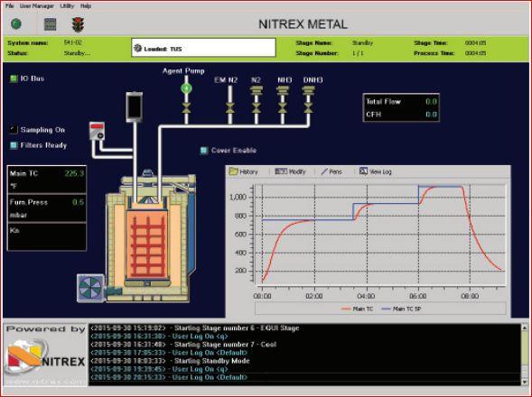The width and height of the screenshot is (532, 397).
Task: Open the chart Pens settings
Action: point(331,171)
